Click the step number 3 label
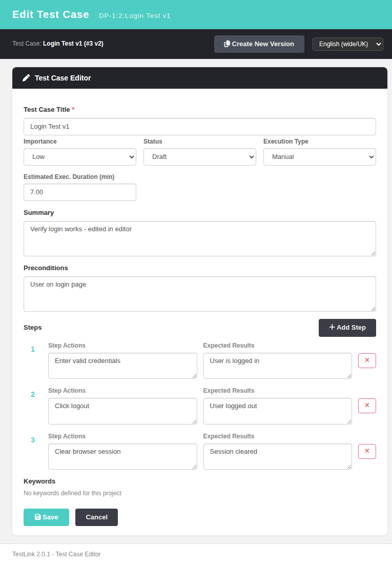 pos(33,440)
